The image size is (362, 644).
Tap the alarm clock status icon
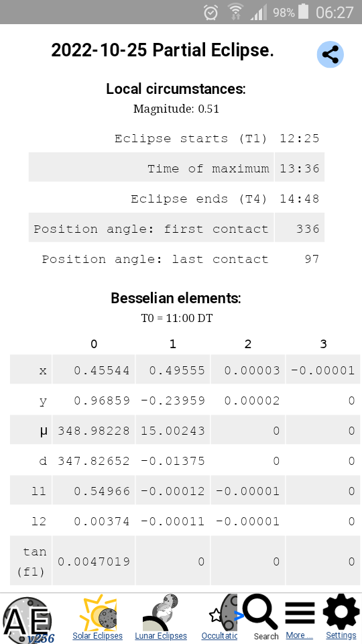click(x=210, y=12)
